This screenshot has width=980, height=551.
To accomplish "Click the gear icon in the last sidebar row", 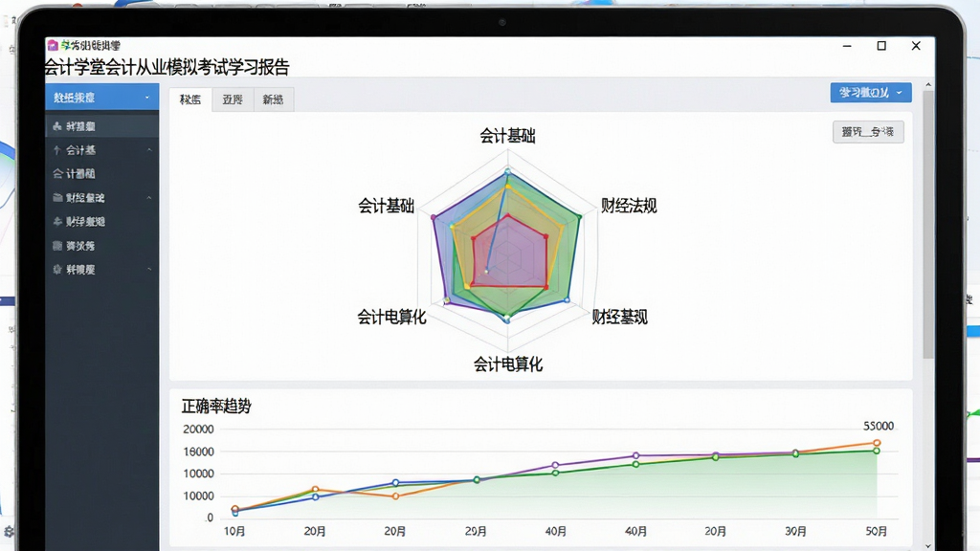I will point(57,269).
